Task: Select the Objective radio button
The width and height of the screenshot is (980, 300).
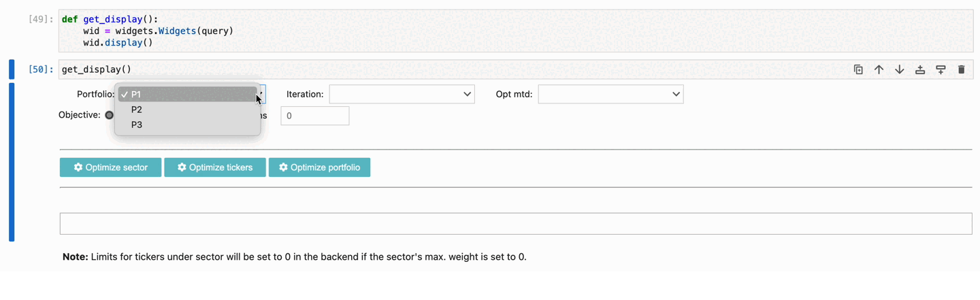Action: click(x=109, y=115)
